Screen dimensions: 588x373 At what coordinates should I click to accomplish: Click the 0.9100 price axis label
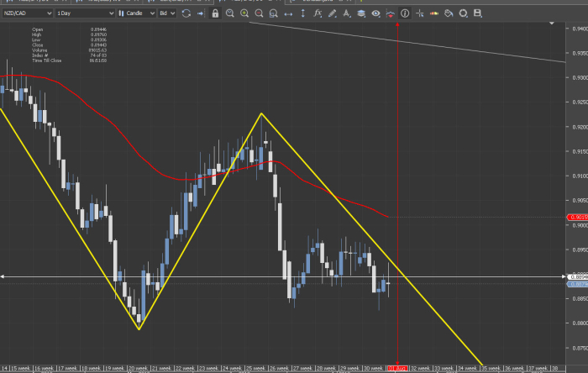click(580, 176)
